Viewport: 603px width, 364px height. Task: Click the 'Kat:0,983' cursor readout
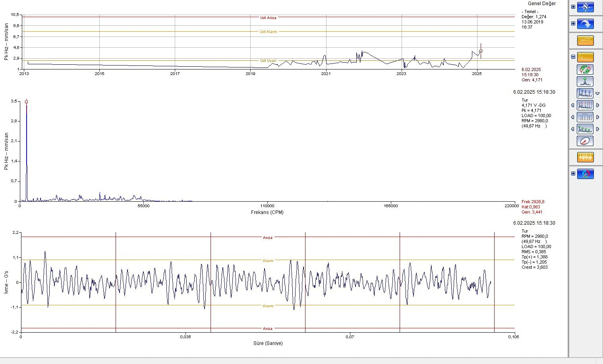pos(531,207)
